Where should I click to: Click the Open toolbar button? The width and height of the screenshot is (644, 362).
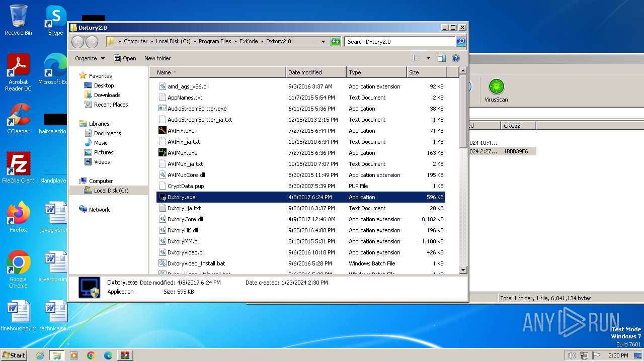(x=125, y=58)
